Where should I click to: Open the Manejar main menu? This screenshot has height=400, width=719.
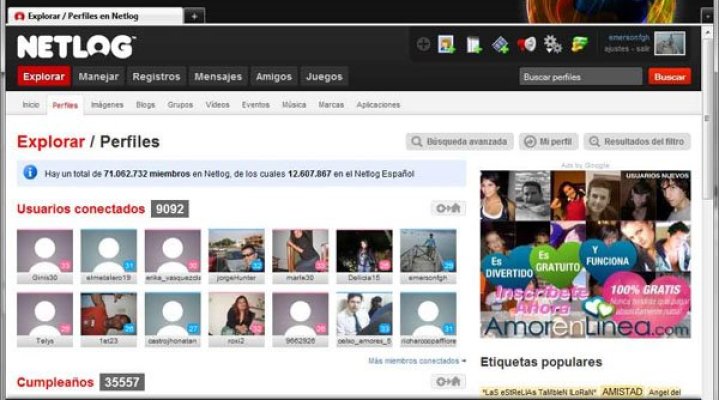click(x=99, y=77)
